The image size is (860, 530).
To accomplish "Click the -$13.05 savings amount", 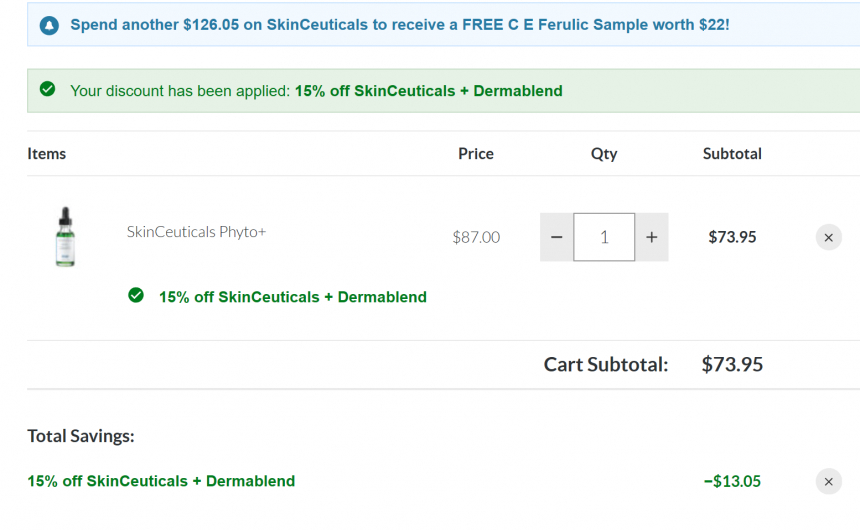I will [732, 481].
